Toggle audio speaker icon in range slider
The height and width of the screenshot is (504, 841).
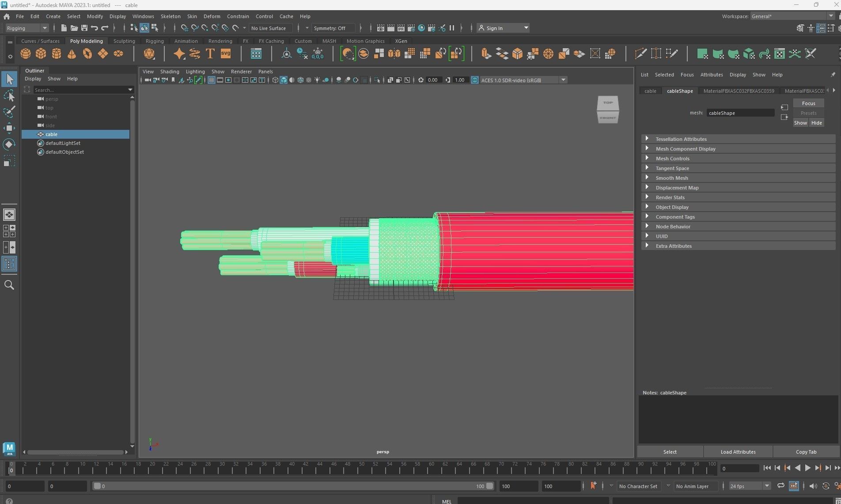click(813, 486)
